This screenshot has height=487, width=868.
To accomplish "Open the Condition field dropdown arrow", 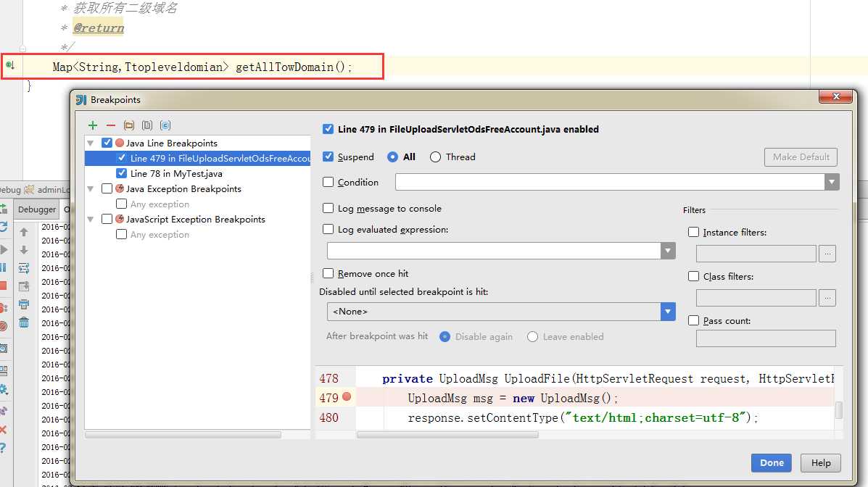I will coord(832,182).
